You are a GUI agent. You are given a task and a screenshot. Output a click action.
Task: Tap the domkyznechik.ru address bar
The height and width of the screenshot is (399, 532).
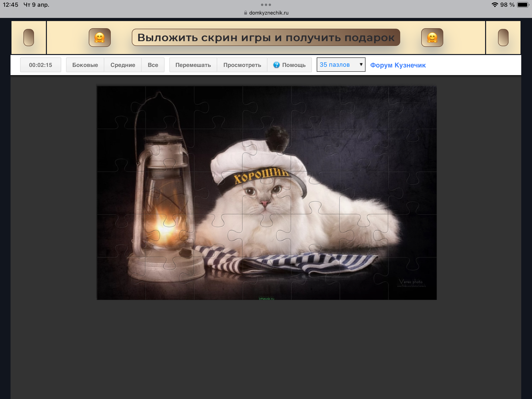268,13
